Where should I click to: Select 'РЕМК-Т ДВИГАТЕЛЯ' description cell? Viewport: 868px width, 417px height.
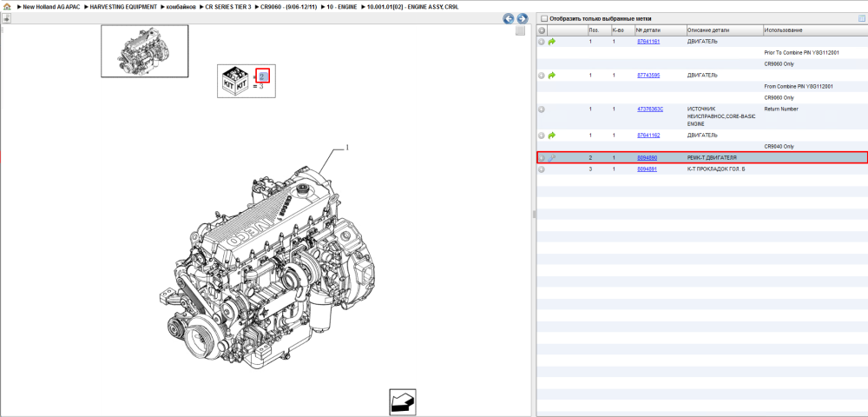coord(712,158)
